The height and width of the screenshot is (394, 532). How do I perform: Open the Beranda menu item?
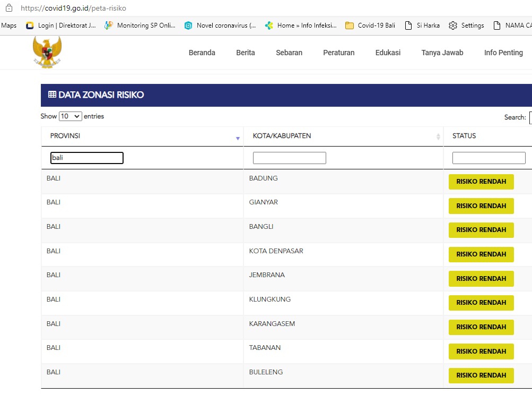click(x=202, y=53)
